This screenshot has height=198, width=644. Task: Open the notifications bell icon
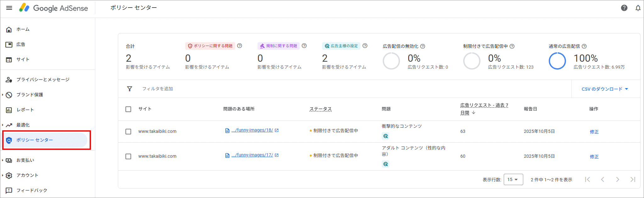pyautogui.click(x=638, y=8)
